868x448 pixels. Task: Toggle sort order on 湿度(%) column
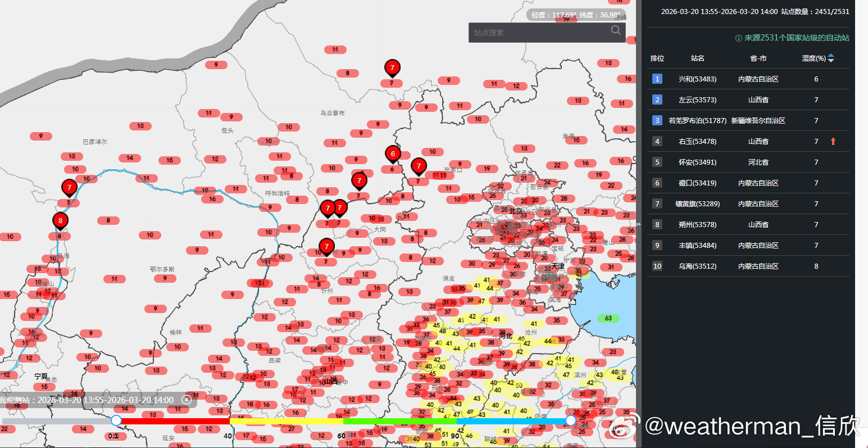(831, 58)
